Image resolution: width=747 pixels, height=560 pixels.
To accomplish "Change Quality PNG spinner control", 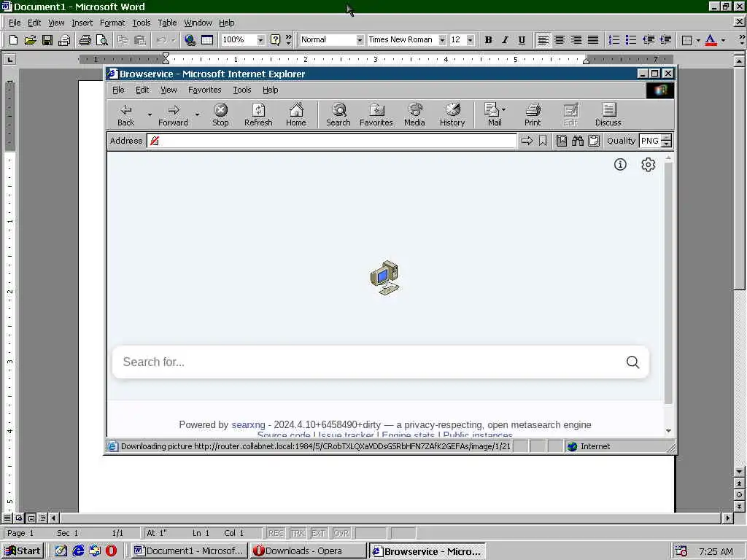I will pyautogui.click(x=667, y=141).
